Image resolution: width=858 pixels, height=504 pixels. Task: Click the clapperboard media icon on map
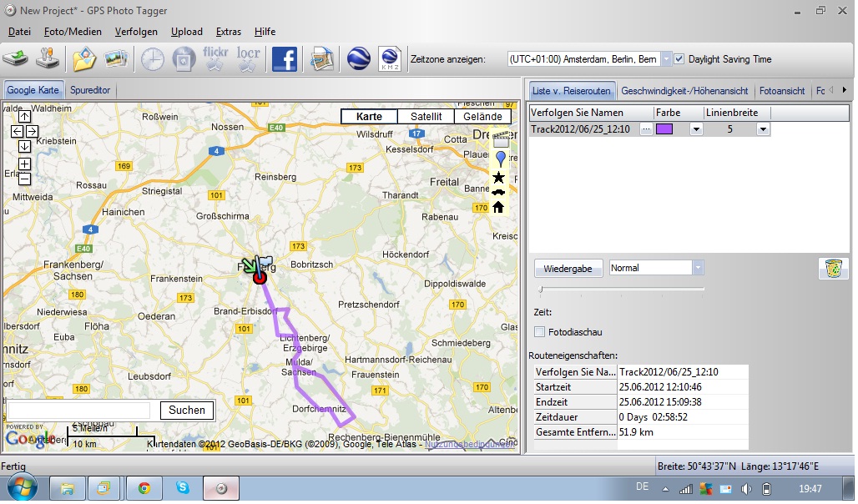tap(500, 140)
